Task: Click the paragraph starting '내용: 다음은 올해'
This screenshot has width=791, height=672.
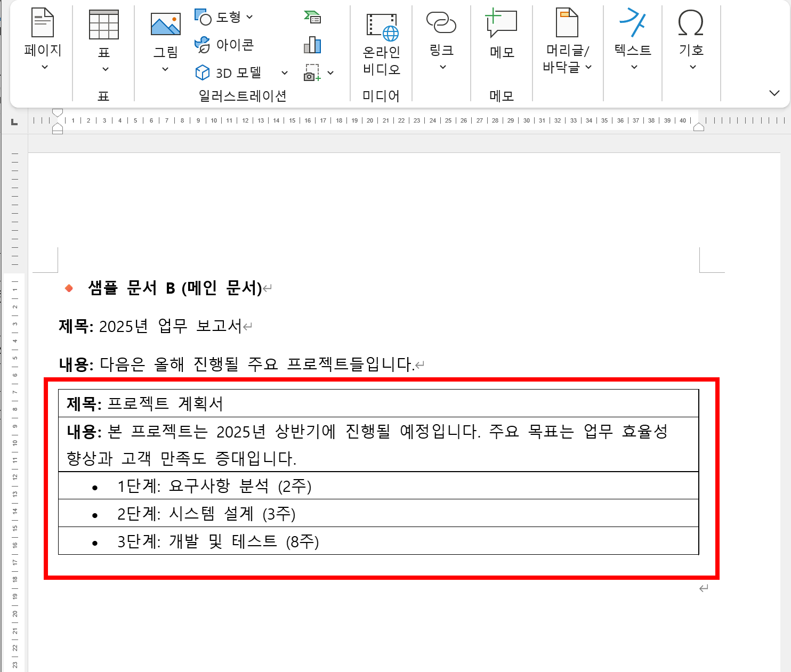Action: 237,365
